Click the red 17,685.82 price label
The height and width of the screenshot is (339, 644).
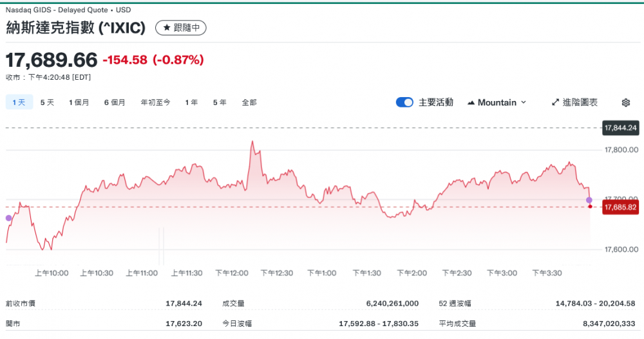tap(620, 207)
